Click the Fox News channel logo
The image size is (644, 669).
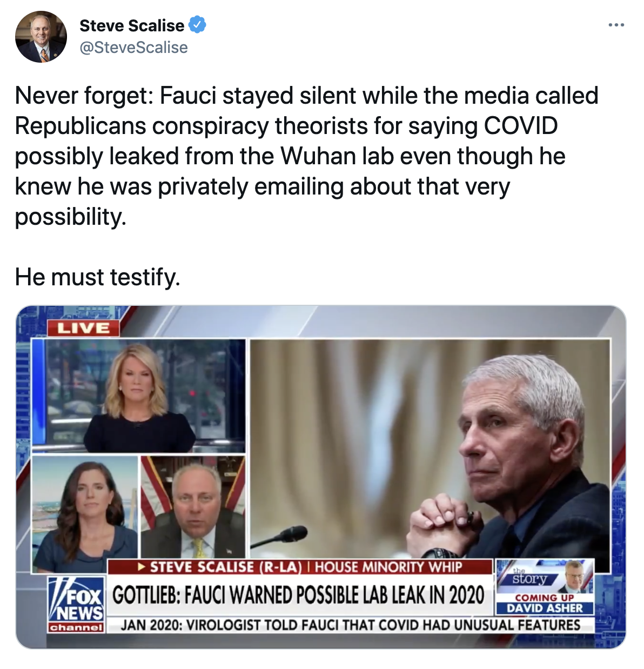76,604
